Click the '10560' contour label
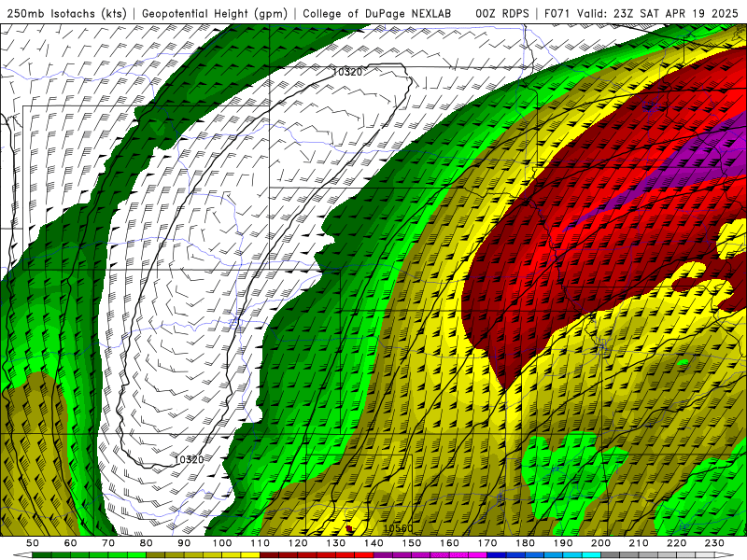 [398, 528]
